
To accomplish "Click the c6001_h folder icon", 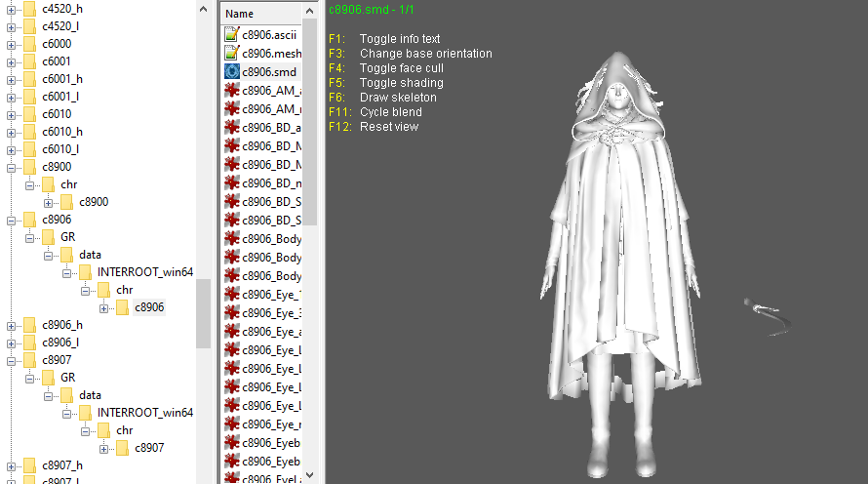I will pyautogui.click(x=30, y=79).
